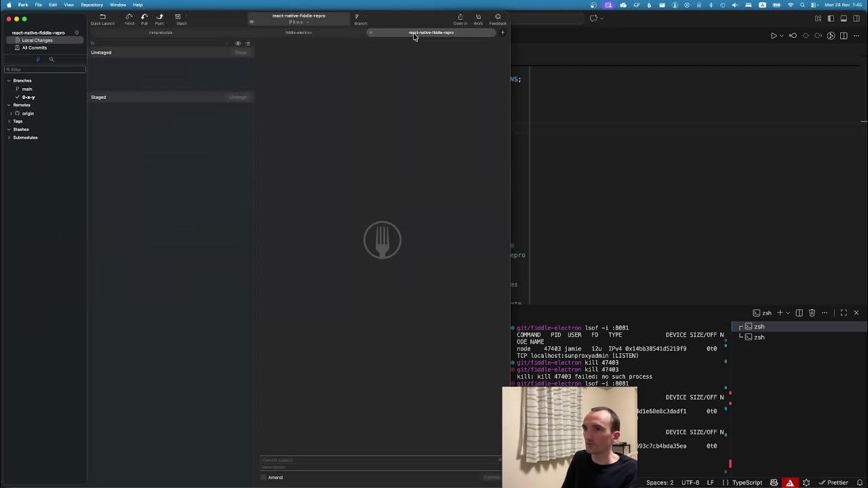
Task: Expand the Remotes section in sidebar
Action: [x=9, y=105]
